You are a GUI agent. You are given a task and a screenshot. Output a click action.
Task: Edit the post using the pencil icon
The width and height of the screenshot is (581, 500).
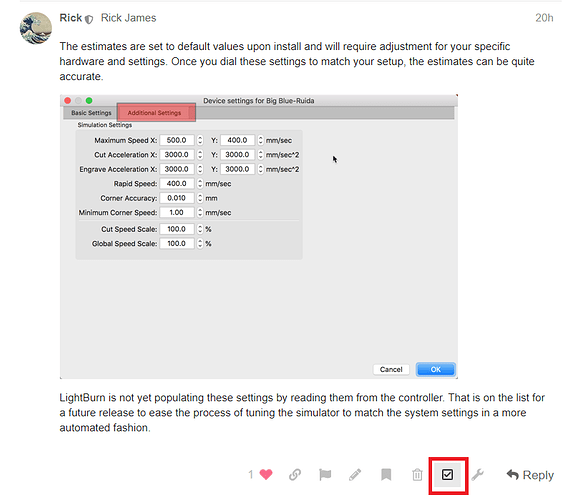355,474
